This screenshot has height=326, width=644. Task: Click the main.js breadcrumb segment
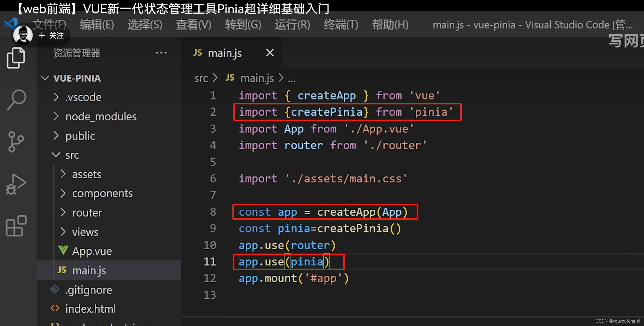point(250,78)
